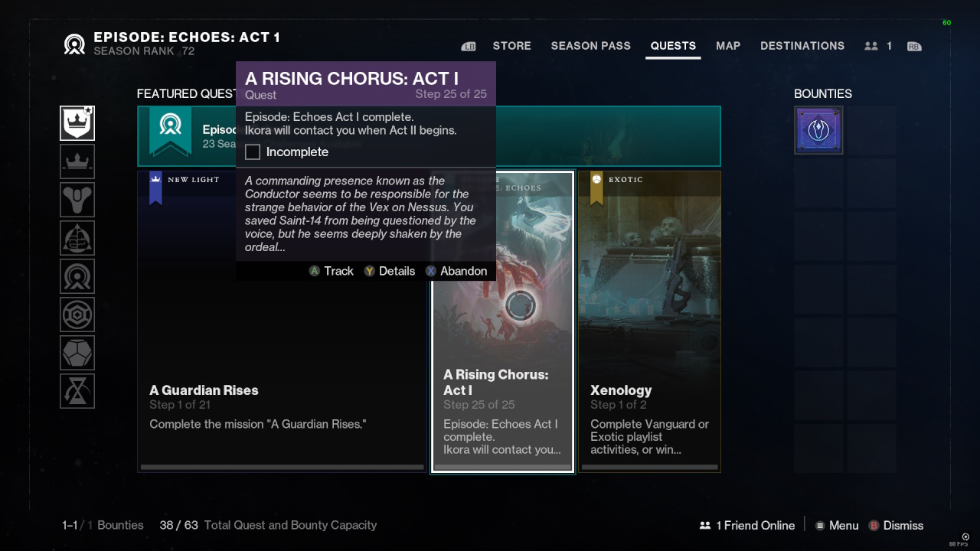The height and width of the screenshot is (551, 980).
Task: Switch to the Season Pass tab
Action: 590,46
